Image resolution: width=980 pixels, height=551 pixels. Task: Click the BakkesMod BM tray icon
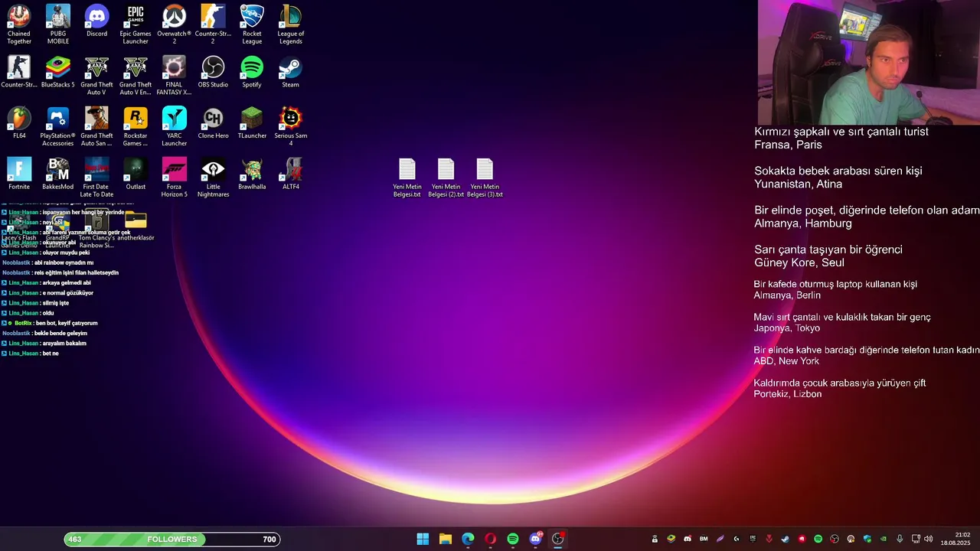[704, 539]
